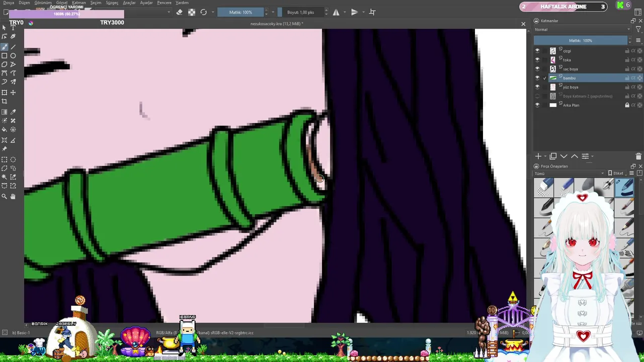Viewport: 644px width, 362px height.
Task: Select the Transform tool
Action: click(5, 93)
